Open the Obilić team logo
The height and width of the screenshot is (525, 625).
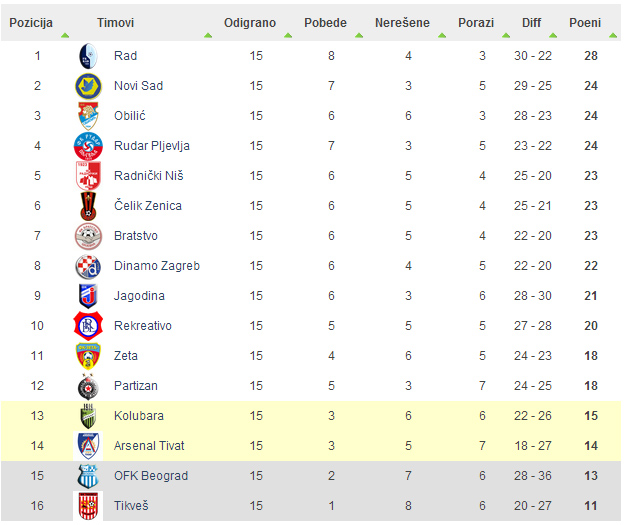pos(88,116)
